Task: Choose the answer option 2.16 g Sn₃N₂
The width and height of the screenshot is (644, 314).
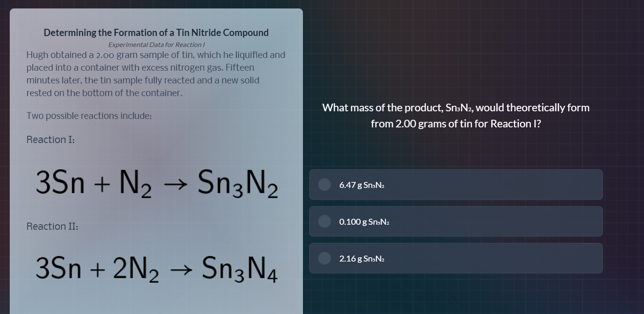Action: coord(456,258)
